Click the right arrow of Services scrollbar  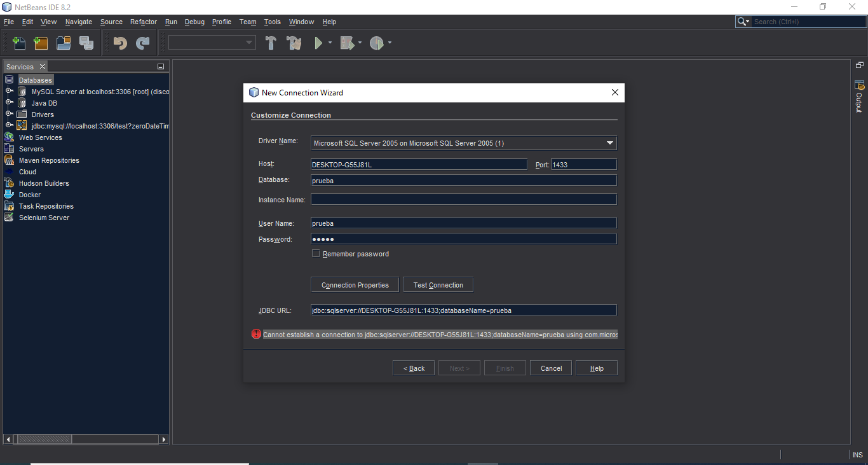pos(164,439)
